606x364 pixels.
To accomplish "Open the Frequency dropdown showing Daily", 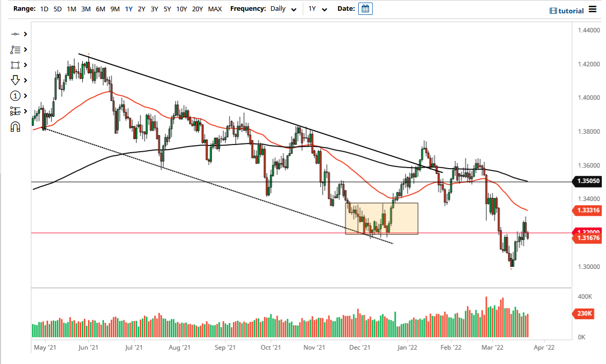I will [283, 9].
